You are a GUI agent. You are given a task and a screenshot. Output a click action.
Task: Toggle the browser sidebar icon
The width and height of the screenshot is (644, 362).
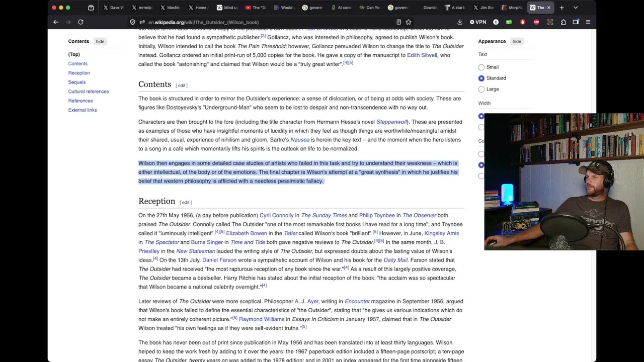pyautogui.click(x=576, y=22)
